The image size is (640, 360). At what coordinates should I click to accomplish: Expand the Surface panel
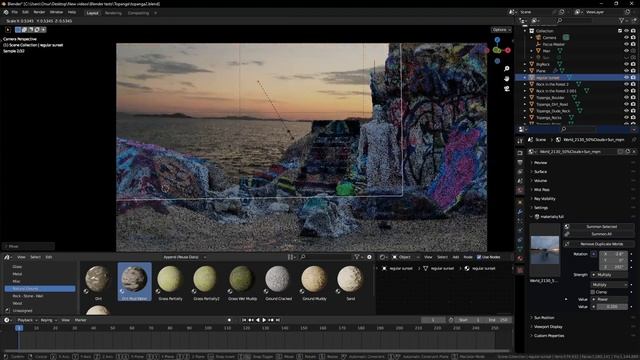tap(540, 171)
